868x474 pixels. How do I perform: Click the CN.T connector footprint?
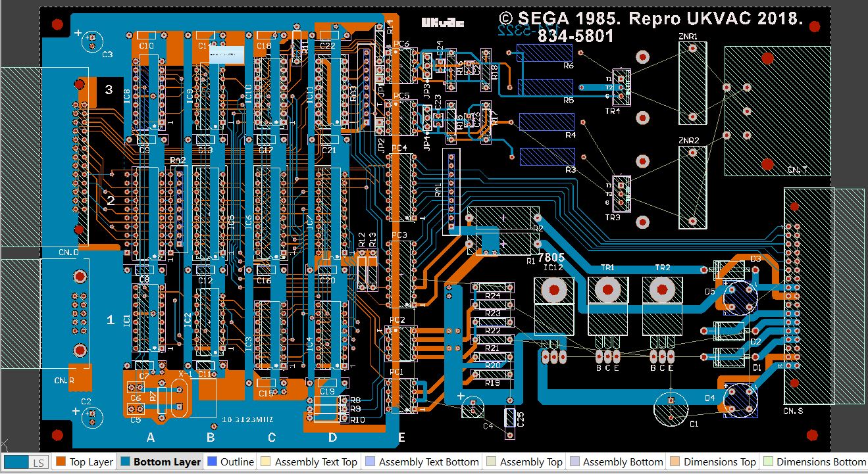coord(777,110)
